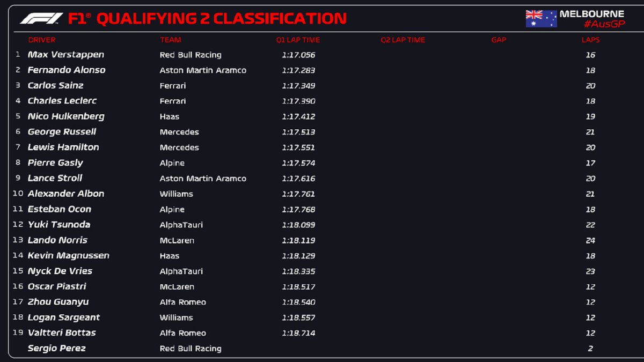
Task: Select the Q2 LAP TIME header
Action: click(402, 40)
